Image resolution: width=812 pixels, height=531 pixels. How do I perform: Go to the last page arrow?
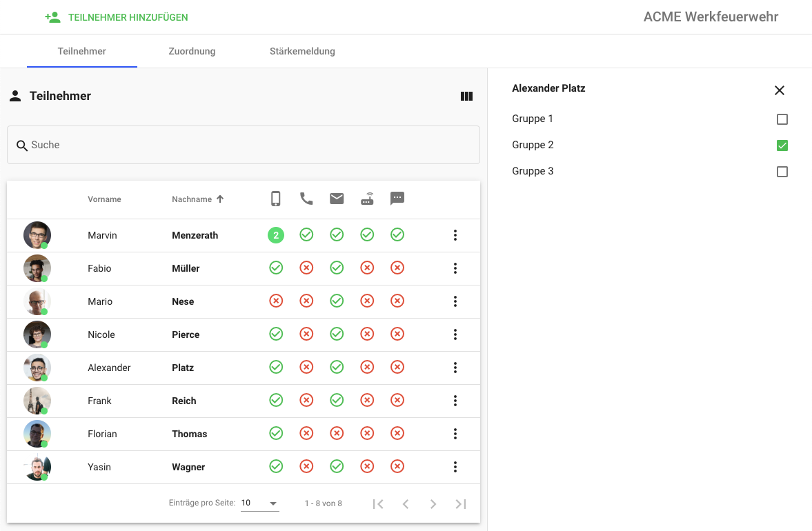[x=461, y=504]
